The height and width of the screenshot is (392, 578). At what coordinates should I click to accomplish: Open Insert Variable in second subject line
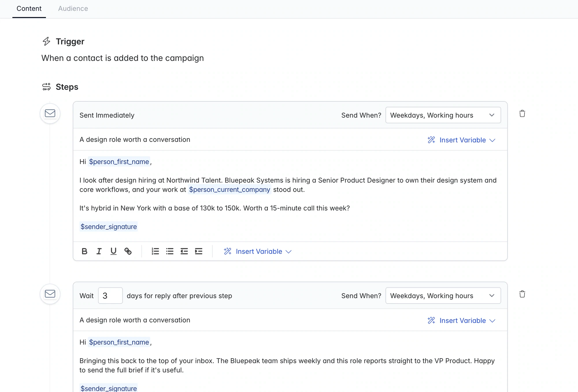(462, 321)
